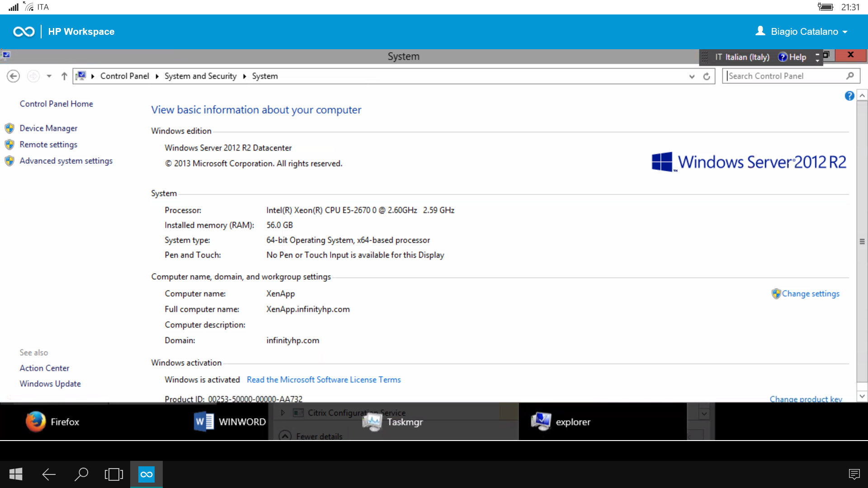Click scrollbar up arrow
Viewport: 868px width, 488px height.
(862, 95)
